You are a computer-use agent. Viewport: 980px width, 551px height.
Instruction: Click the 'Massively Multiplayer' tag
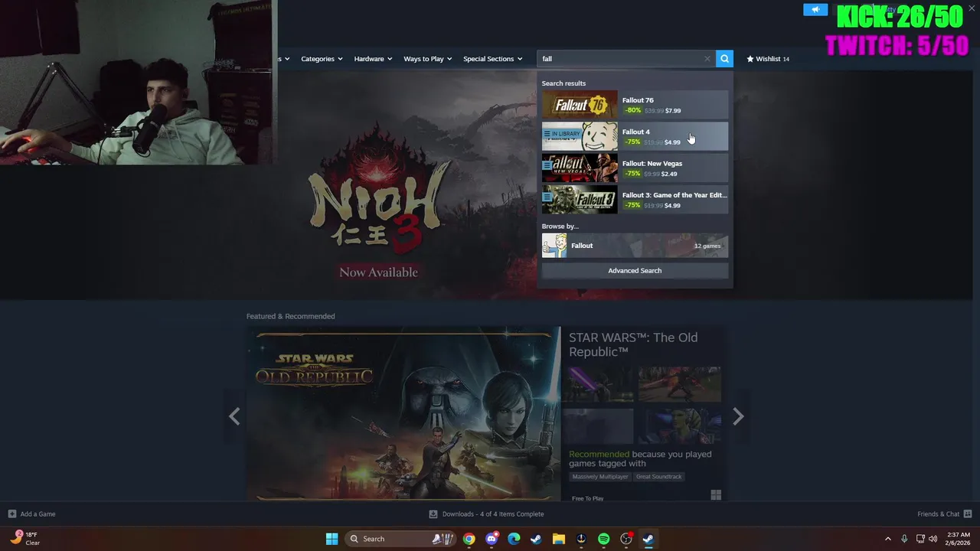pos(599,477)
